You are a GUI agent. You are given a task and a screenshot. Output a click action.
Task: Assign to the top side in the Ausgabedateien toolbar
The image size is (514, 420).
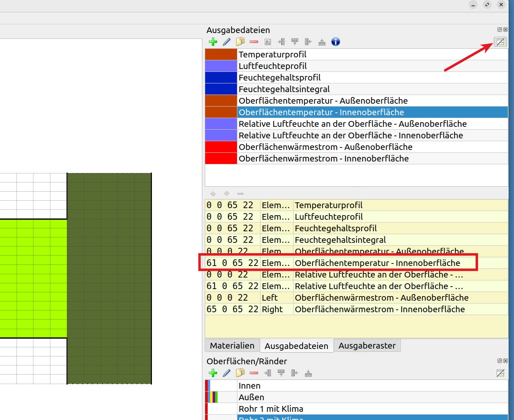[x=295, y=42]
